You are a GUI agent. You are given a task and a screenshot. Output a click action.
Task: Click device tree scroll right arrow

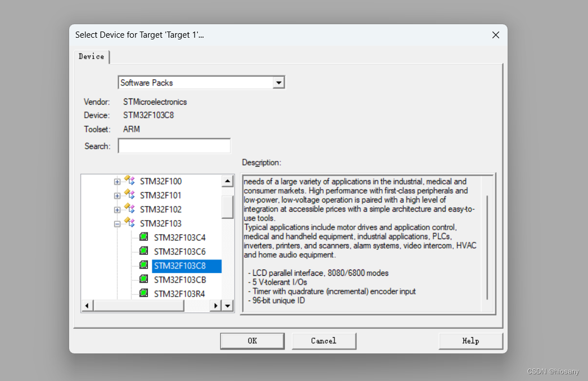coord(216,306)
